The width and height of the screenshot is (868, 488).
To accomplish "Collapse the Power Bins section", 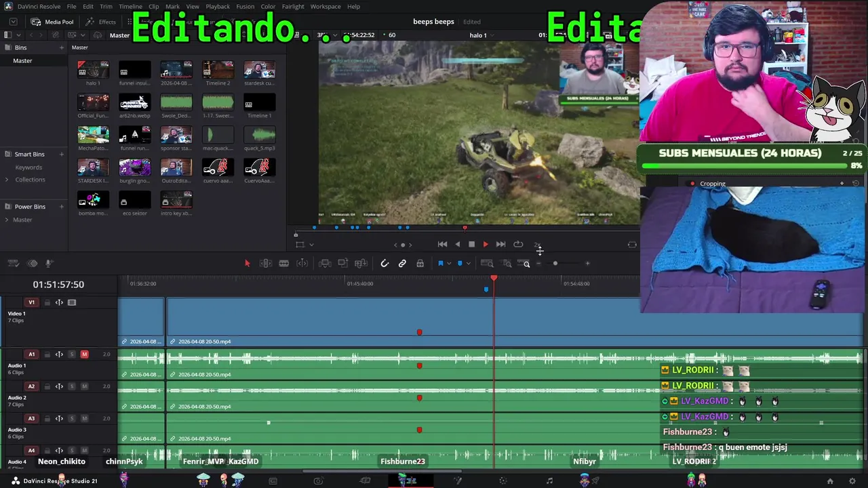I will click(x=7, y=207).
